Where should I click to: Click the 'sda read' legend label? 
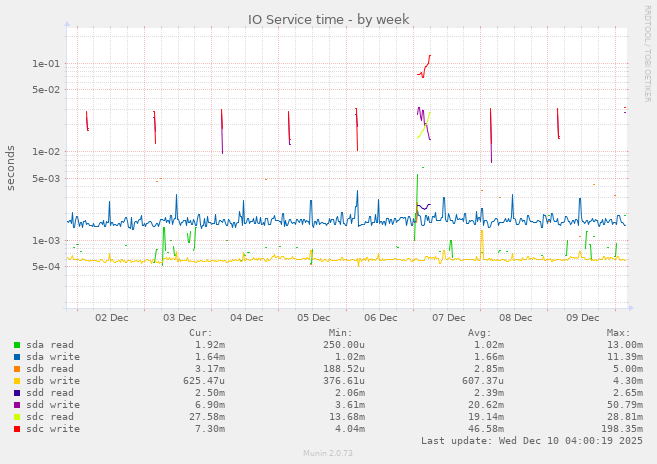pos(50,345)
